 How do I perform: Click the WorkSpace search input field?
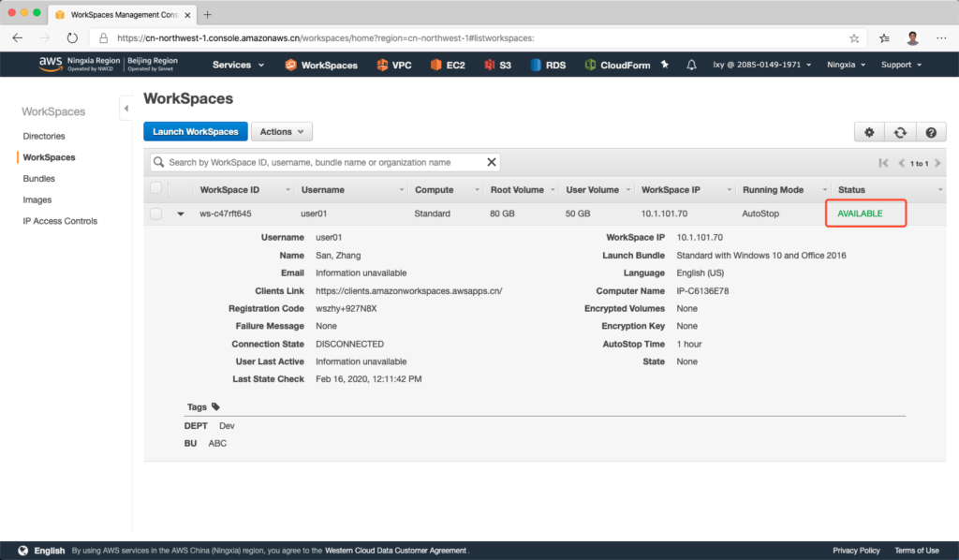coord(323,162)
